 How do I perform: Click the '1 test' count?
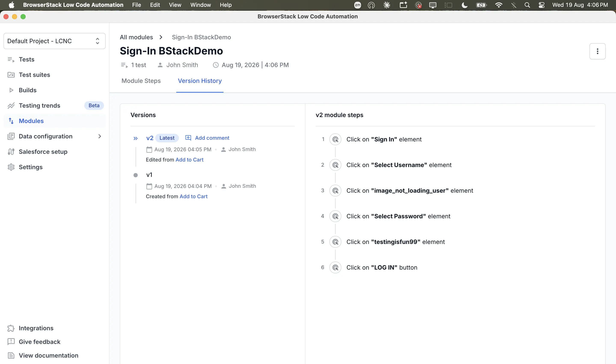(138, 65)
